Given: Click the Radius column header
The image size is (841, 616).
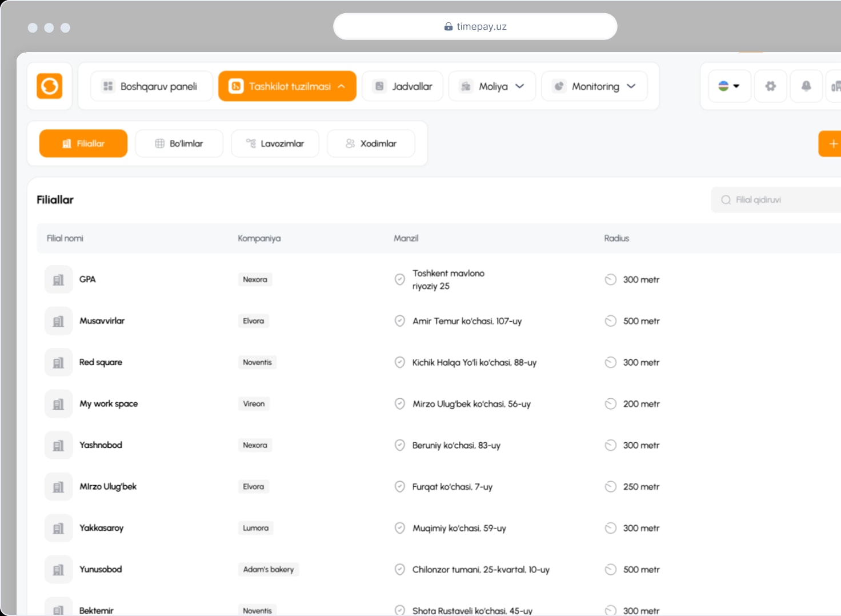Looking at the screenshot, I should pyautogui.click(x=616, y=238).
